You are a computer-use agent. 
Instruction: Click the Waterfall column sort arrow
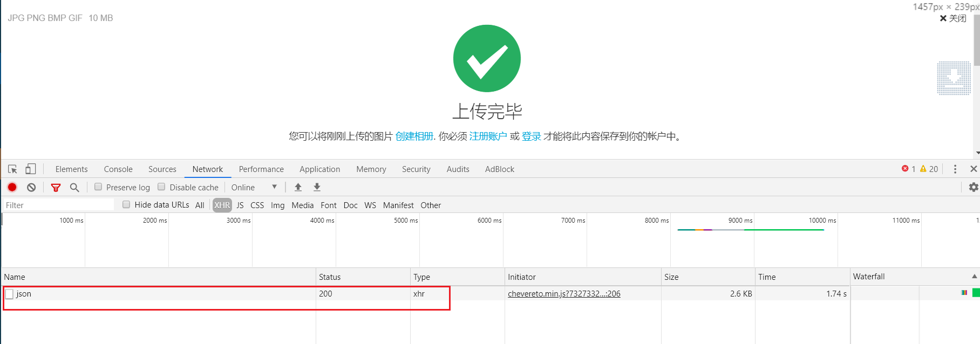coord(974,277)
